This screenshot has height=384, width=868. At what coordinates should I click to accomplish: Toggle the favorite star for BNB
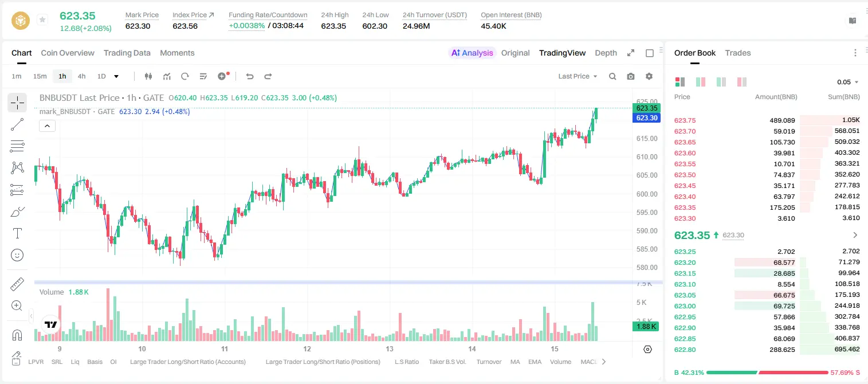click(x=42, y=20)
